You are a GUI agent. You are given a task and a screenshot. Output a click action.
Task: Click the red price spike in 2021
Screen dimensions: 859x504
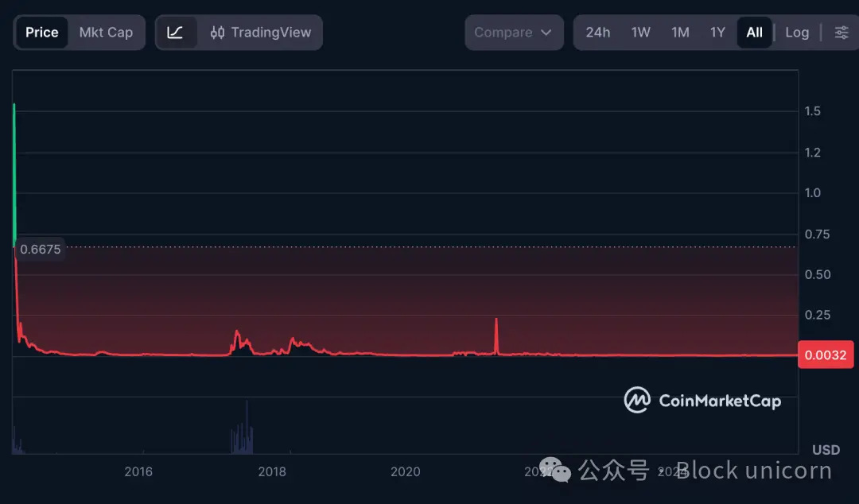point(496,335)
